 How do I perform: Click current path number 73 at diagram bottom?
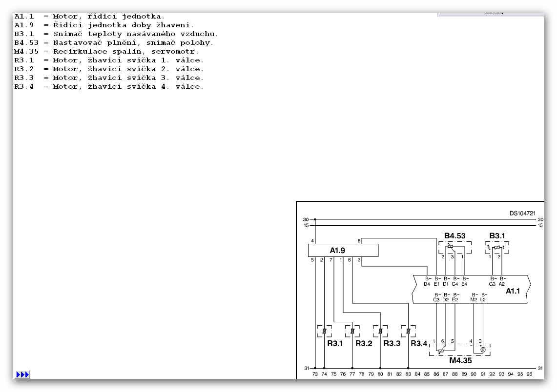pos(315,374)
